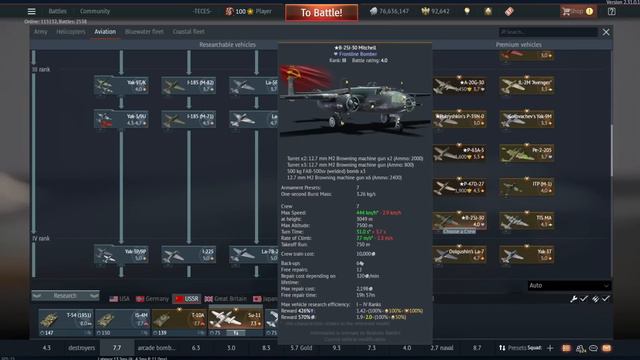
Task: Select the Su-11 crew slot
Action: 236,322
